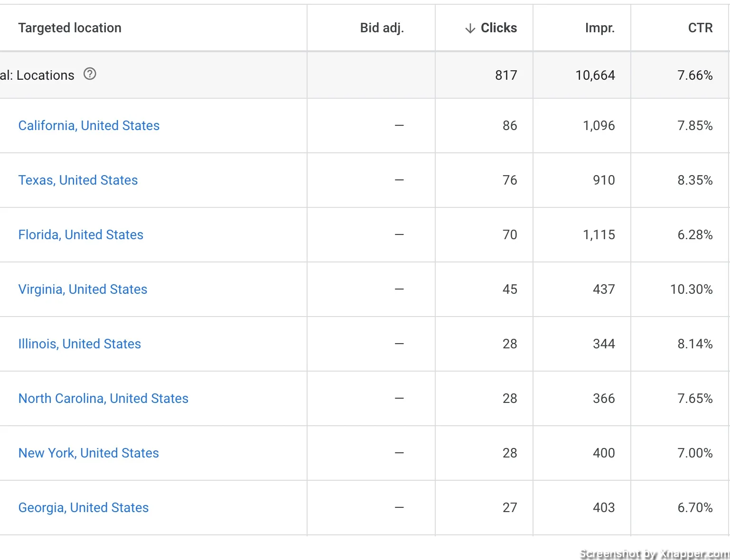Viewport: 730px width, 560px height.
Task: Open Virginia, United States location
Action: click(83, 289)
